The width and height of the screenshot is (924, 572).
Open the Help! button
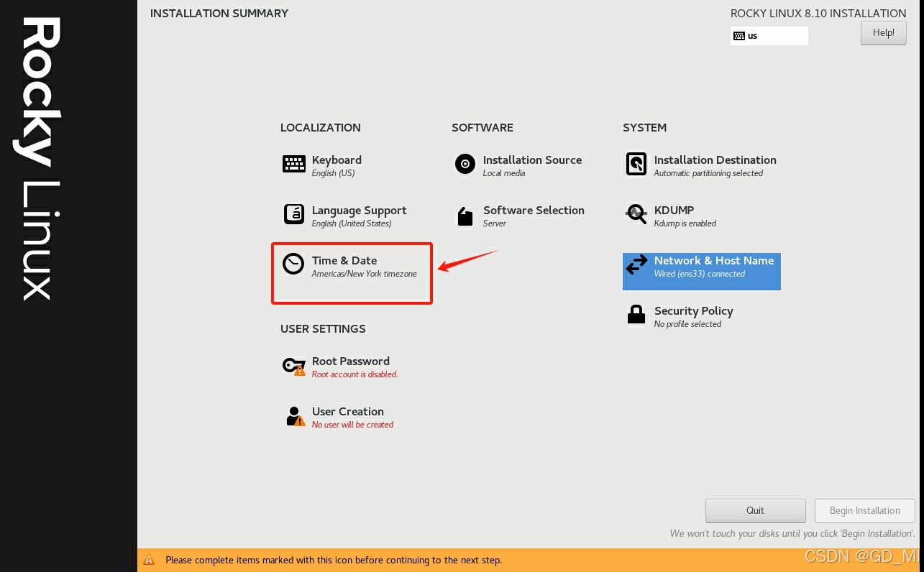(883, 33)
